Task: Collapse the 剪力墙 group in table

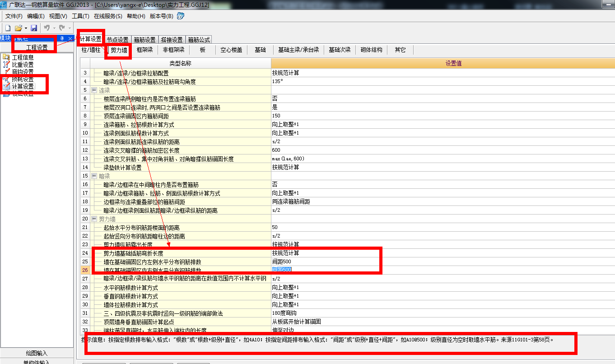Action: [x=94, y=219]
